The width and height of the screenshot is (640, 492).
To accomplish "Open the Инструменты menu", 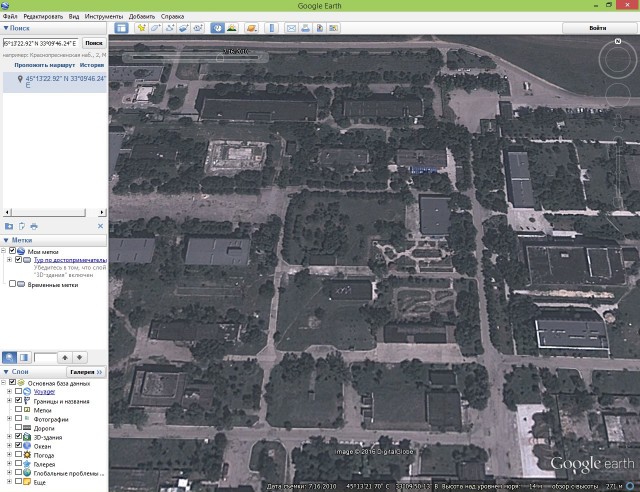I will click(x=104, y=16).
